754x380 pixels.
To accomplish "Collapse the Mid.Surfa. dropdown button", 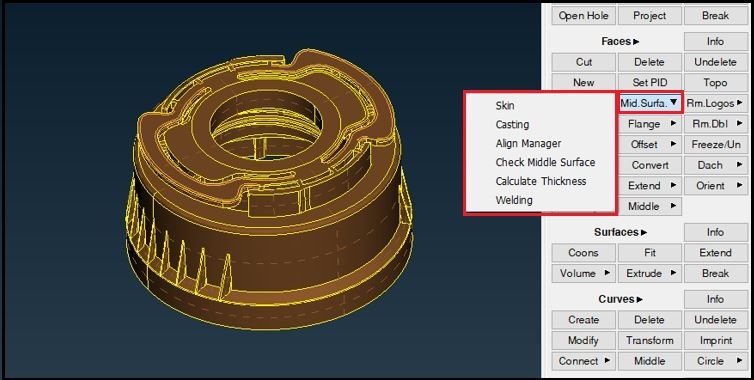I will click(x=649, y=102).
